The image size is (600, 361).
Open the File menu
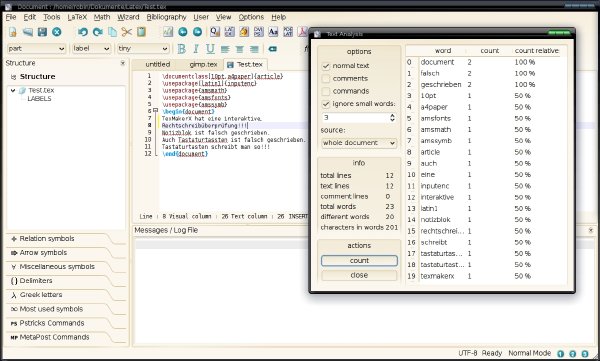(11, 17)
